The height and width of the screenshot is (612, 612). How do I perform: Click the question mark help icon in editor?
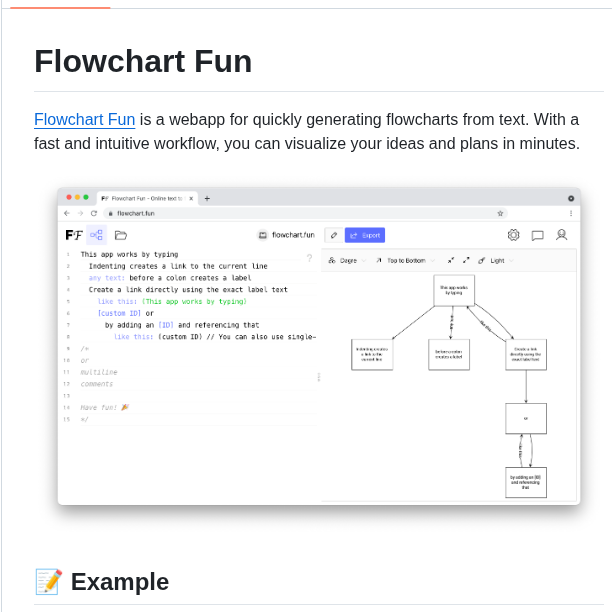[310, 258]
